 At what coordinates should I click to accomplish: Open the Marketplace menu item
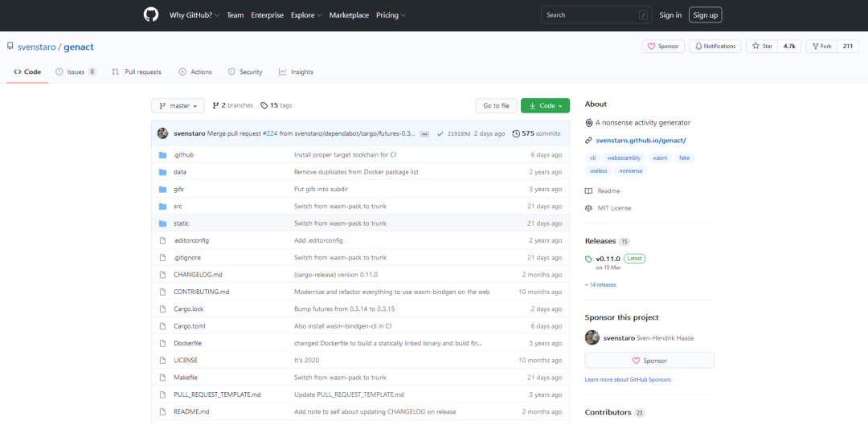point(350,15)
